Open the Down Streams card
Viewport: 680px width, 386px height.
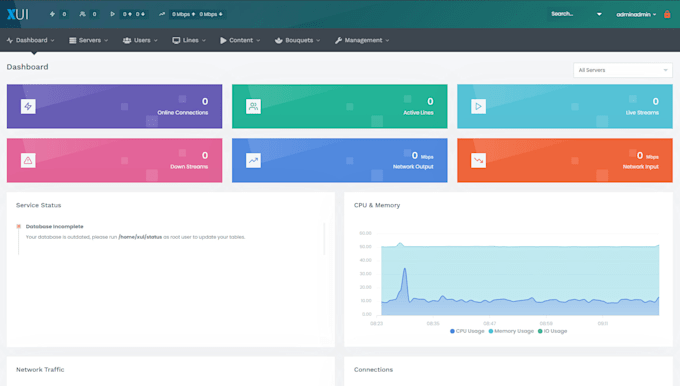pyautogui.click(x=114, y=160)
